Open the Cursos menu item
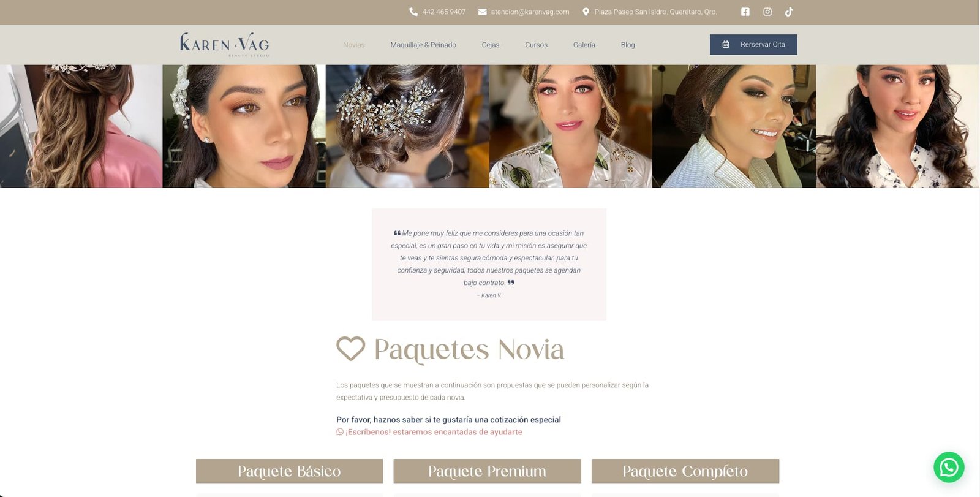 536,45
